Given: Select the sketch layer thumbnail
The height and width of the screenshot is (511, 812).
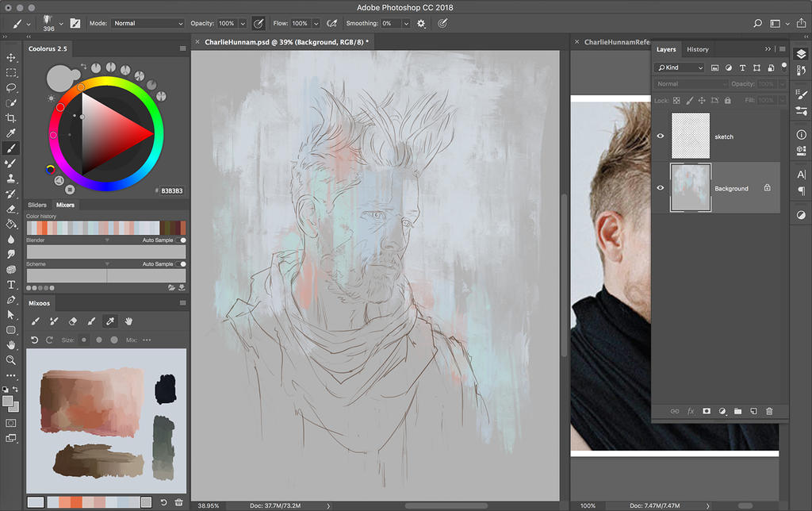Looking at the screenshot, I should click(x=690, y=136).
